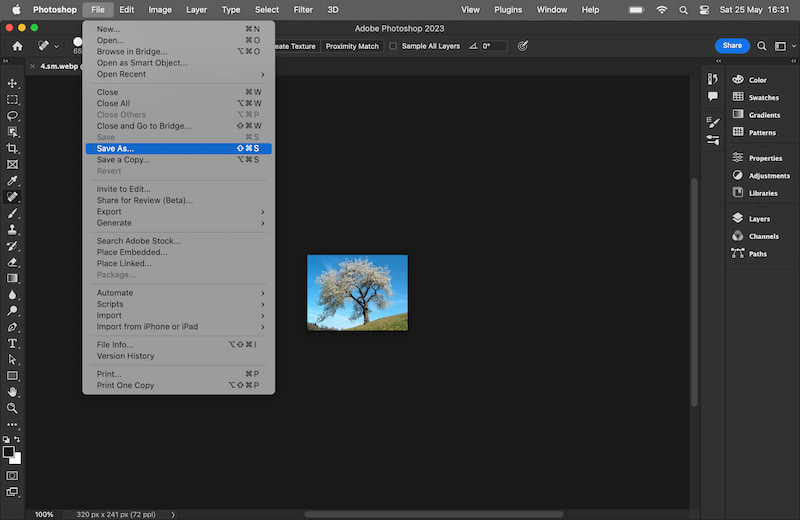
Task: Select the Rectangular Marquee tool
Action: tap(12, 100)
